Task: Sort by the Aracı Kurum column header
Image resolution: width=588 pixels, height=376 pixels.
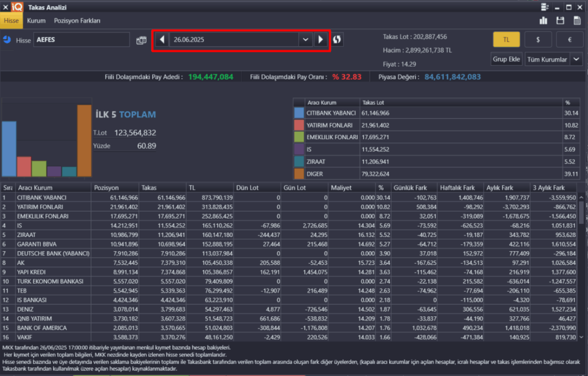Action: tap(53, 187)
